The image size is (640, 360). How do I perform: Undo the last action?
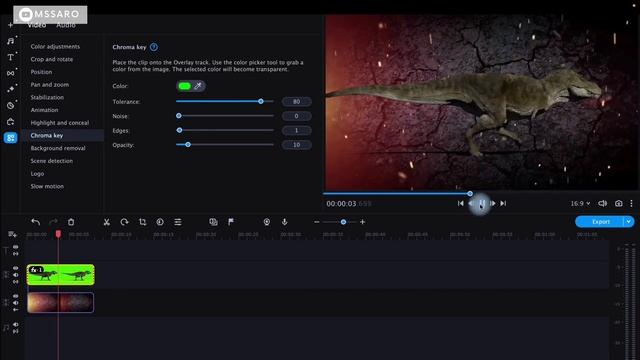36,222
